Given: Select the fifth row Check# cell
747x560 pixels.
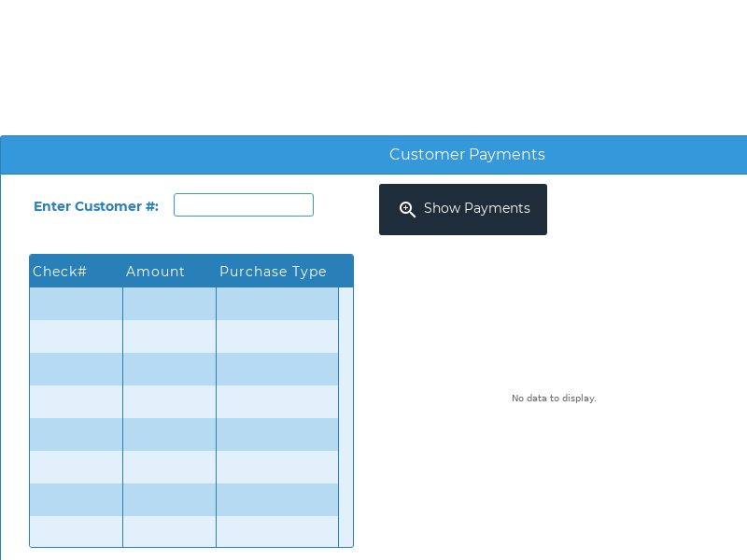Looking at the screenshot, I should pos(76,435).
